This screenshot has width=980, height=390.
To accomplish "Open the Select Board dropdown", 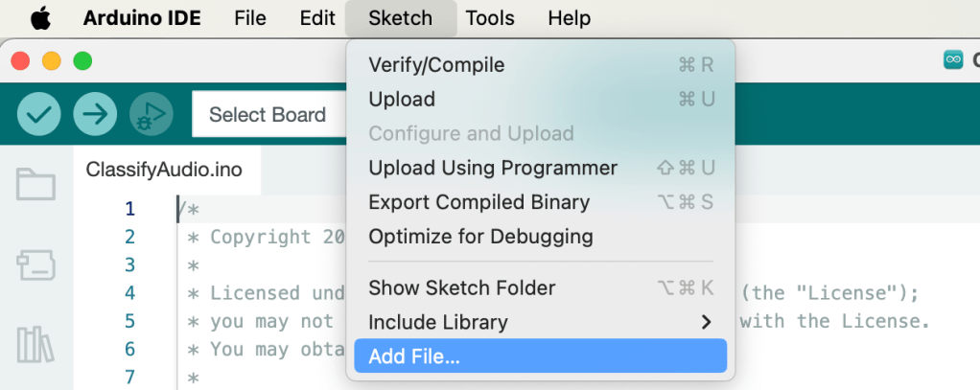I will pos(268,115).
